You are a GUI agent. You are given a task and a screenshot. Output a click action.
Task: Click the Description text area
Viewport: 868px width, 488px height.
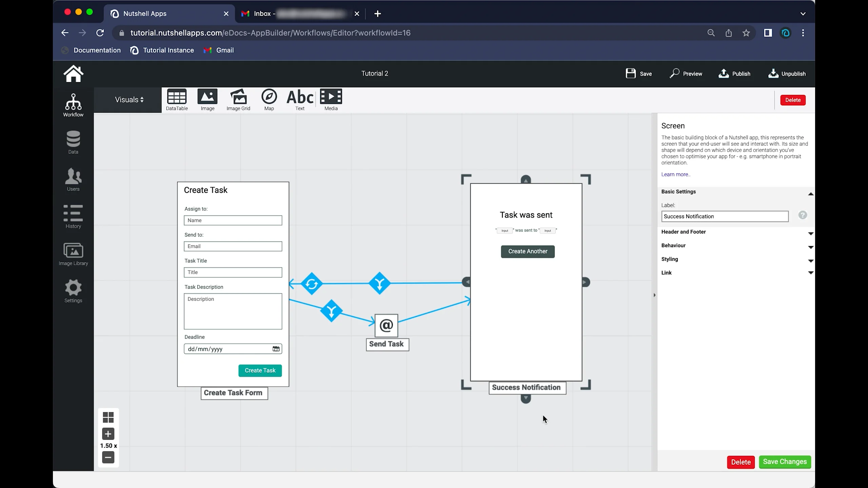[233, 311]
